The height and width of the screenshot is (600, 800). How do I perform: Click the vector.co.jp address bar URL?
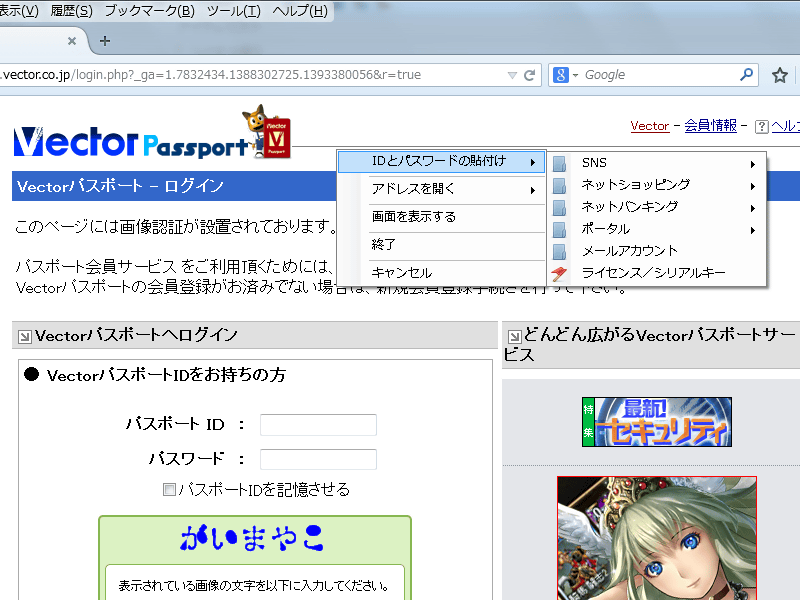point(210,75)
